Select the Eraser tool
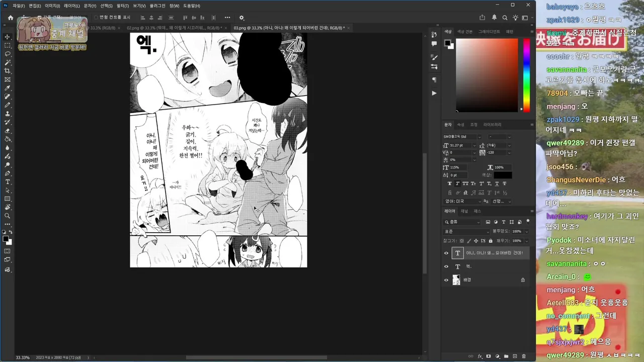 (8, 131)
